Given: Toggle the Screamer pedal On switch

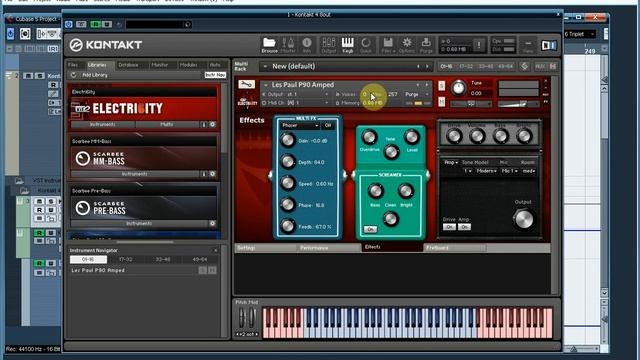Looking at the screenshot, I should pos(370,229).
